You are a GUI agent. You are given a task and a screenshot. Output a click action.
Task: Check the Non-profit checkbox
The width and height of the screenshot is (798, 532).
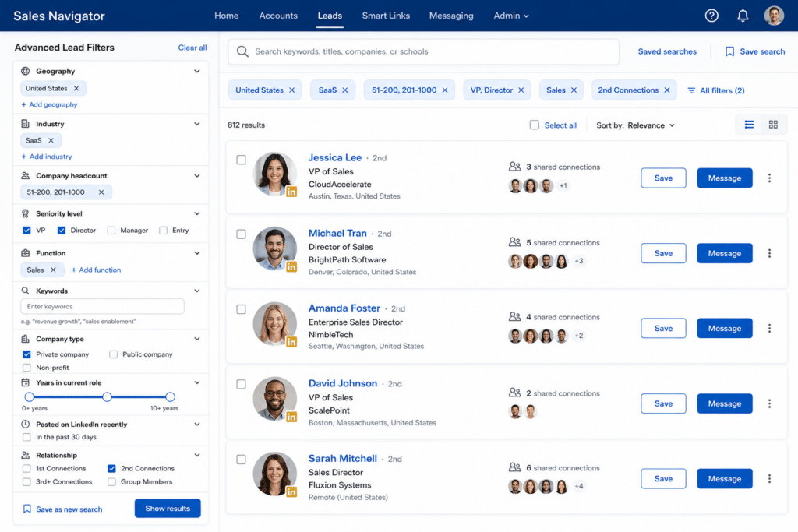coord(26,368)
